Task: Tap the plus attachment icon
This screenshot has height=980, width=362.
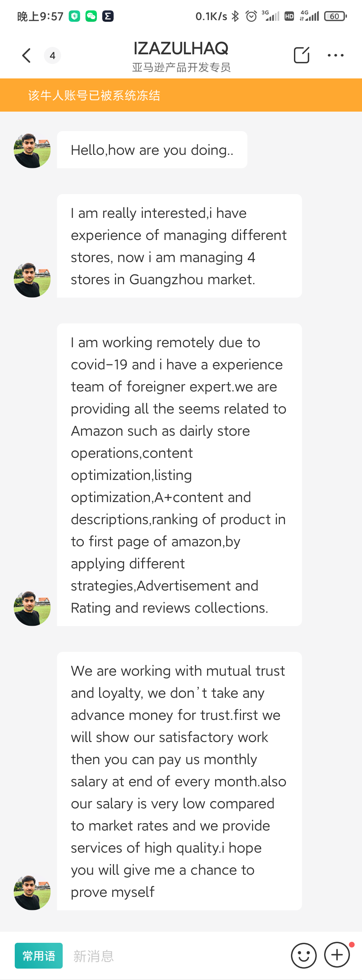Action: 337,955
